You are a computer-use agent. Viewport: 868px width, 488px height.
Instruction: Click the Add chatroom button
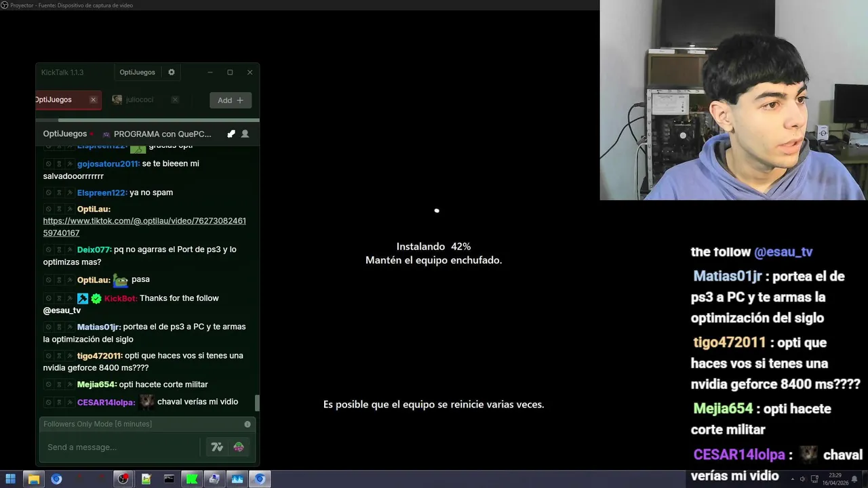tap(231, 100)
